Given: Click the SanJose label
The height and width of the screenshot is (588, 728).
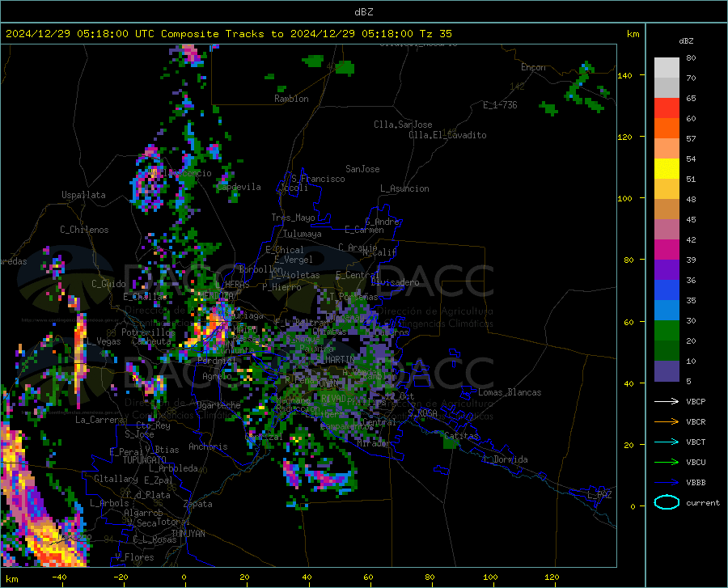Looking at the screenshot, I should [x=362, y=169].
